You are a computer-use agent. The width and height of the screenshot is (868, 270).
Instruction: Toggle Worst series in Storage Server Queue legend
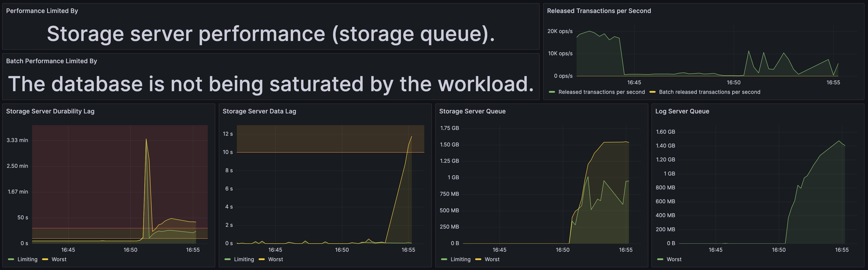(492, 259)
